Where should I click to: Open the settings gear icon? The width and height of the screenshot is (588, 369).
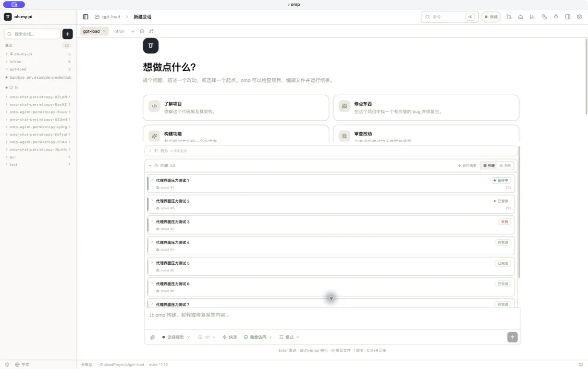(579, 17)
